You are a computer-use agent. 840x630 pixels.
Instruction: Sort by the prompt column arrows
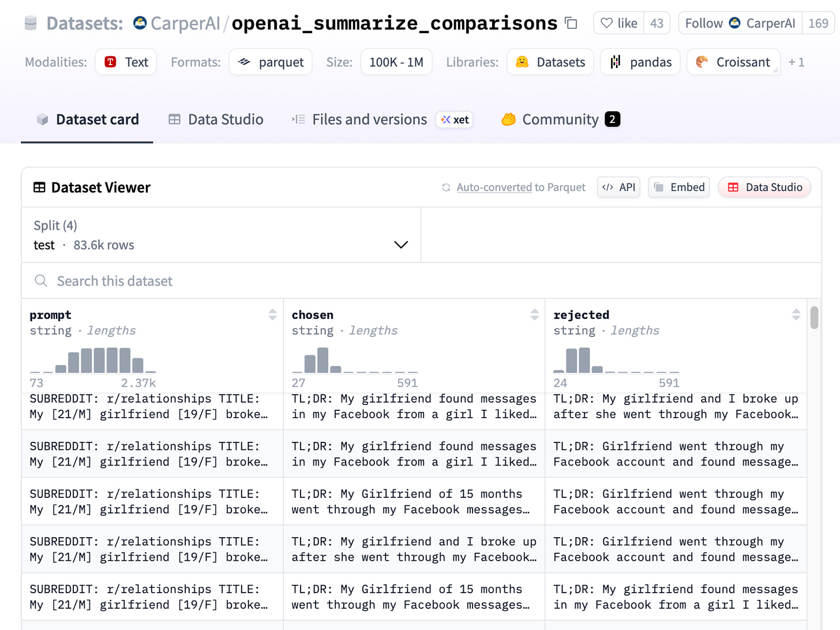272,314
